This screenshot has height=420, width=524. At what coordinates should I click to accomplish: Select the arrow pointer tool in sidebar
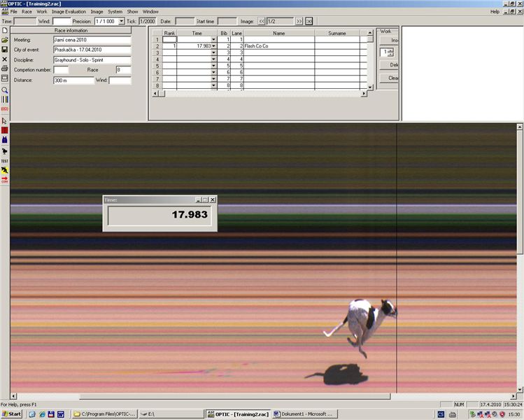5,120
